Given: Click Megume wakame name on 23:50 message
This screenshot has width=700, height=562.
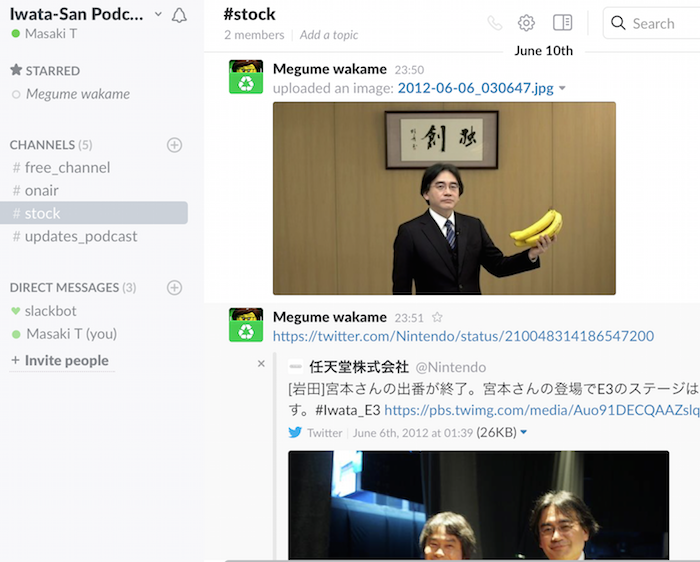Looking at the screenshot, I should pyautogui.click(x=330, y=69).
